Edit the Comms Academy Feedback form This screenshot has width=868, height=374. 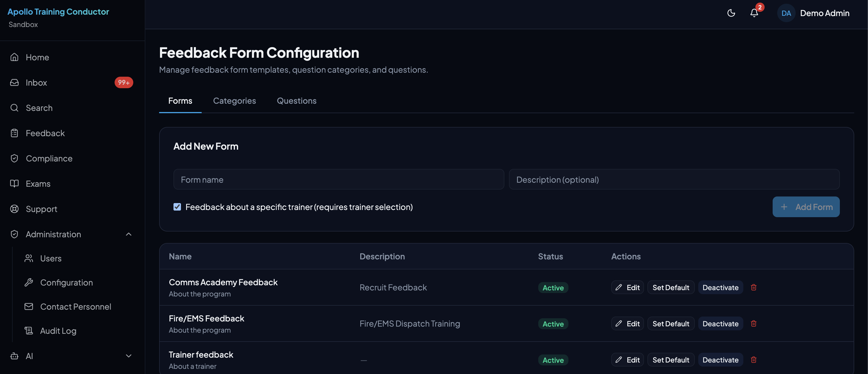pyautogui.click(x=627, y=288)
